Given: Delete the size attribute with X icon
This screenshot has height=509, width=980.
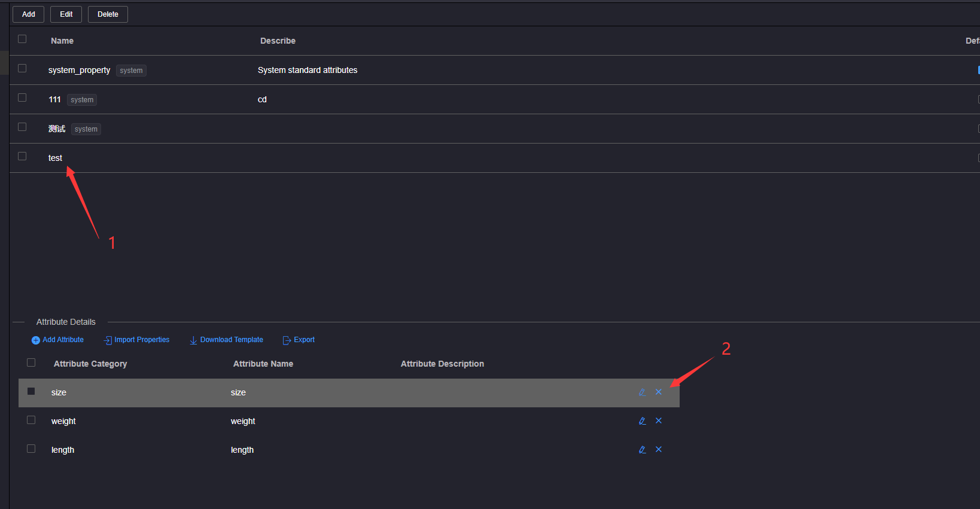Looking at the screenshot, I should pyautogui.click(x=659, y=392).
